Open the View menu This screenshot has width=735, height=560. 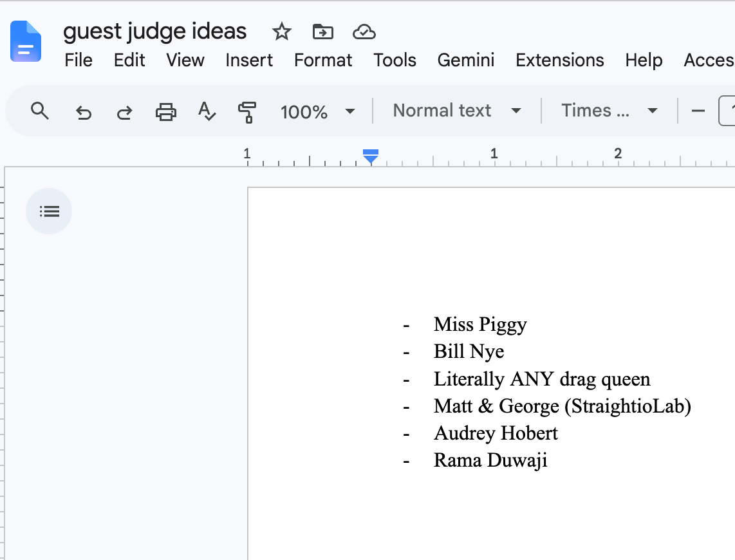(x=185, y=61)
